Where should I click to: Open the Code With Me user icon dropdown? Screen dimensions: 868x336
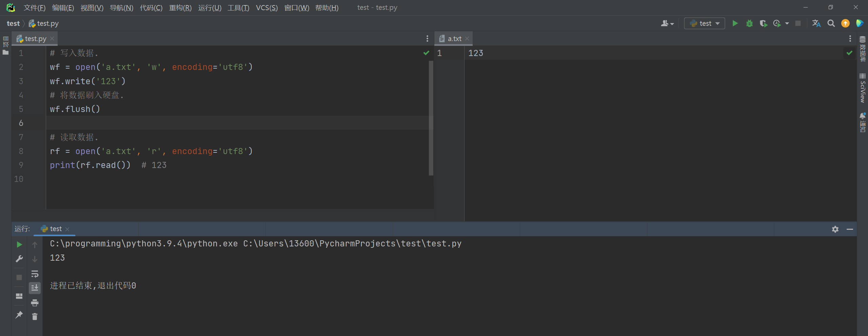pos(667,23)
